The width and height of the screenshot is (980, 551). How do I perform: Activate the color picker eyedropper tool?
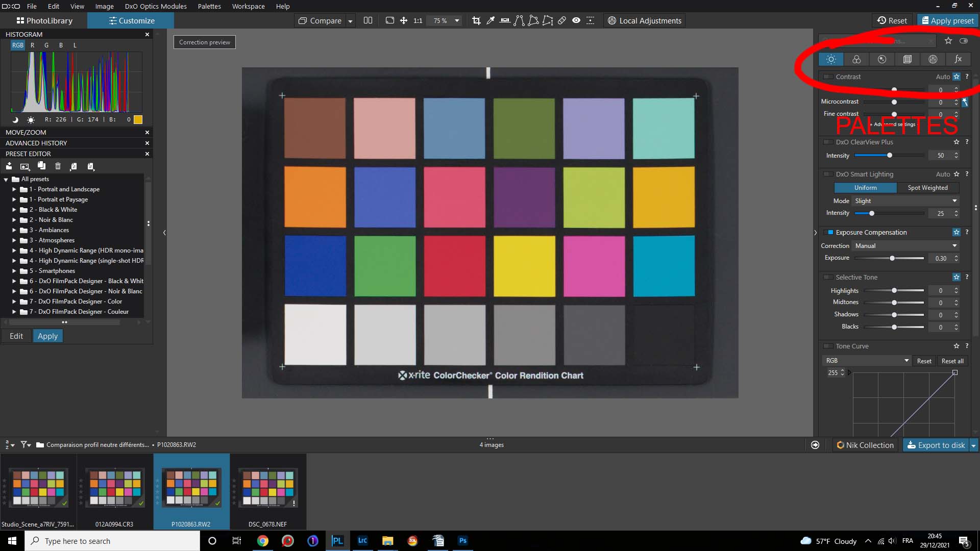491,20
